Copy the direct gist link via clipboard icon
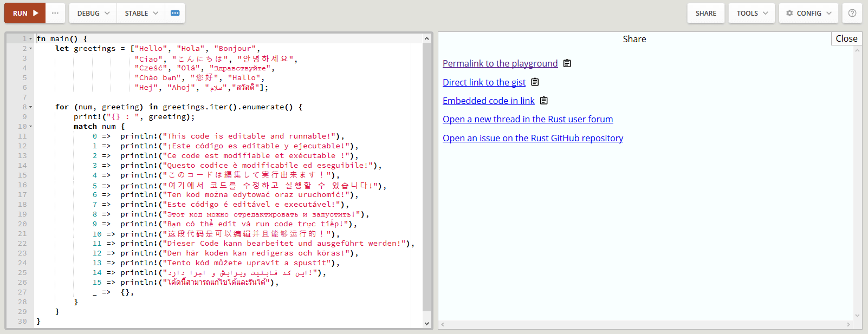The height and width of the screenshot is (334, 868). tap(535, 82)
